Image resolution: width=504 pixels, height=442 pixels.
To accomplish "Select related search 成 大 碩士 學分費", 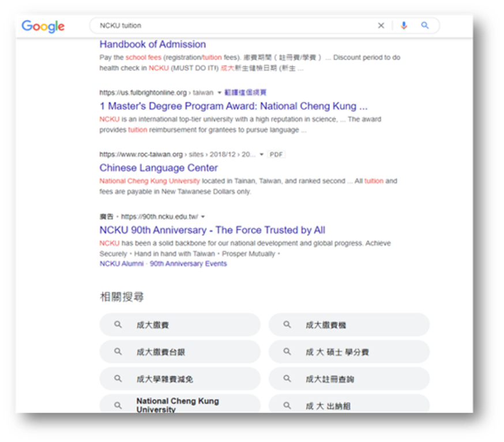I will coord(349,351).
